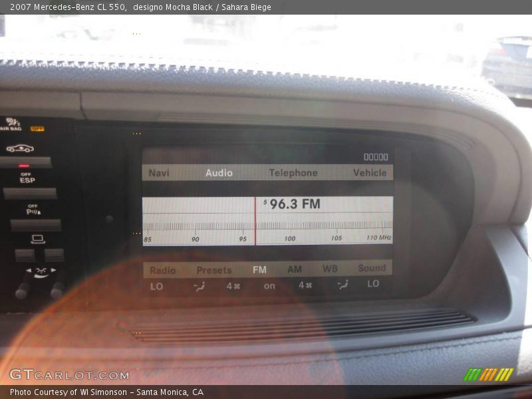
Task: Click the 105 mark on frequency scale
Action: tap(336, 238)
